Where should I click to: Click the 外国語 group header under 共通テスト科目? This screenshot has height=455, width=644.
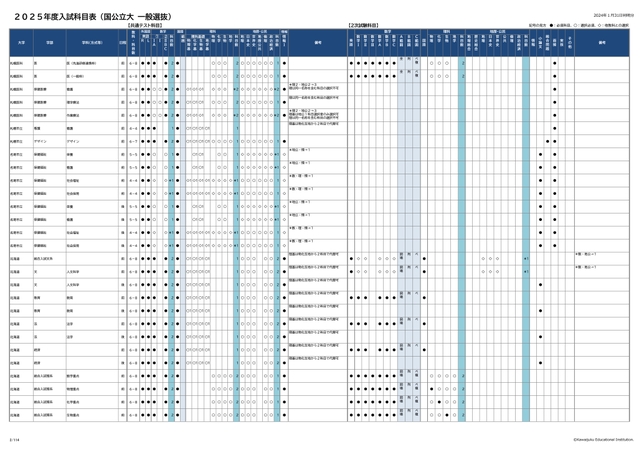(145, 30)
